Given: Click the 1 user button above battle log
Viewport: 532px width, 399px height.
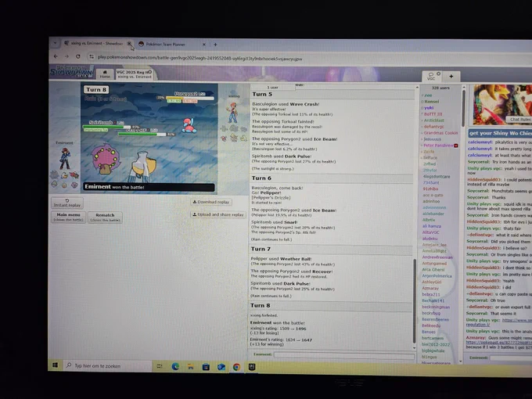Looking at the screenshot, I should [x=272, y=87].
